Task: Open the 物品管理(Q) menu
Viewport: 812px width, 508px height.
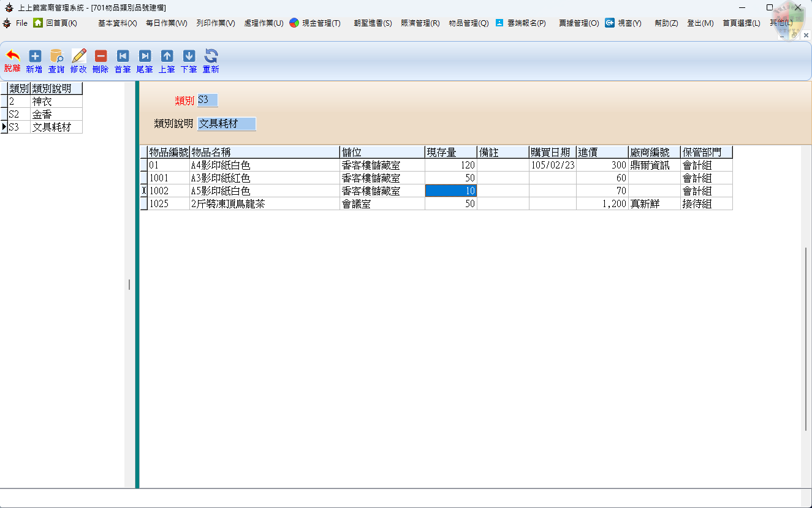Action: (468, 23)
